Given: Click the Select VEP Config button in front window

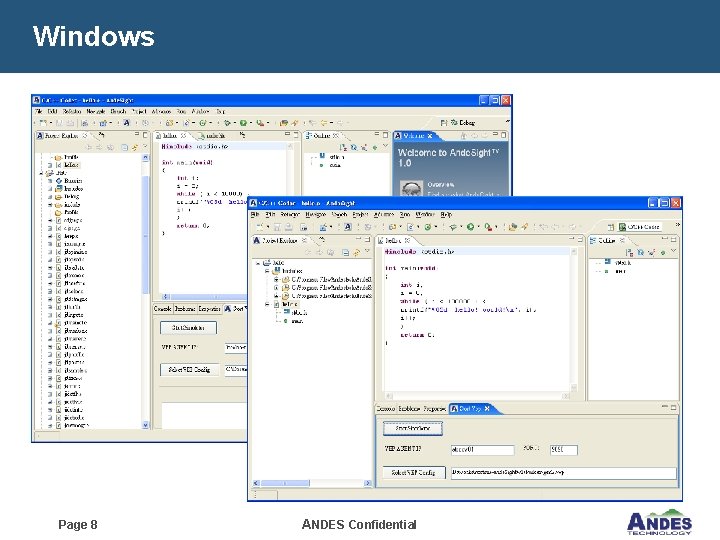Looking at the screenshot, I should click(x=414, y=472).
